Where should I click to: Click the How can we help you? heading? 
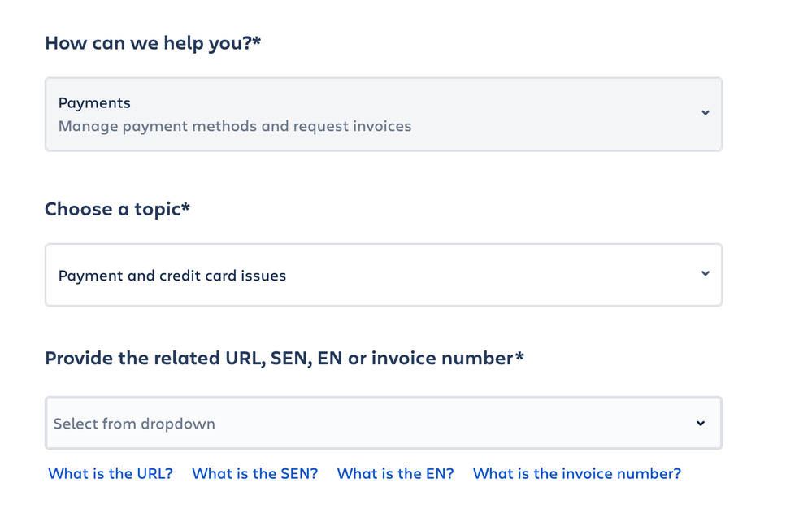(x=148, y=42)
